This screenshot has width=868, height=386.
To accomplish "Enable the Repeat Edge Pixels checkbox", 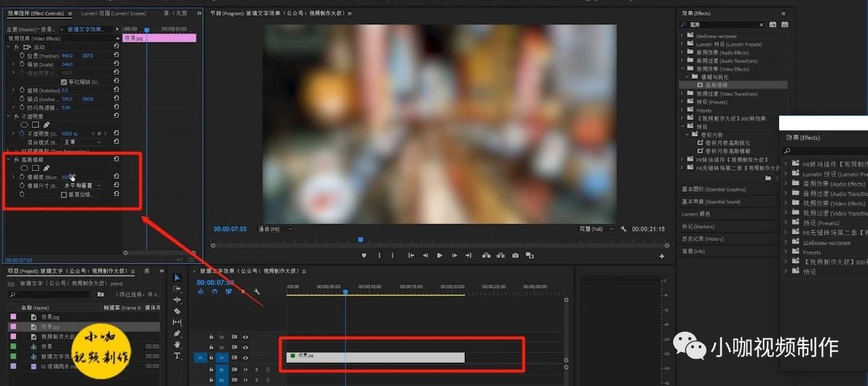I will (x=64, y=195).
